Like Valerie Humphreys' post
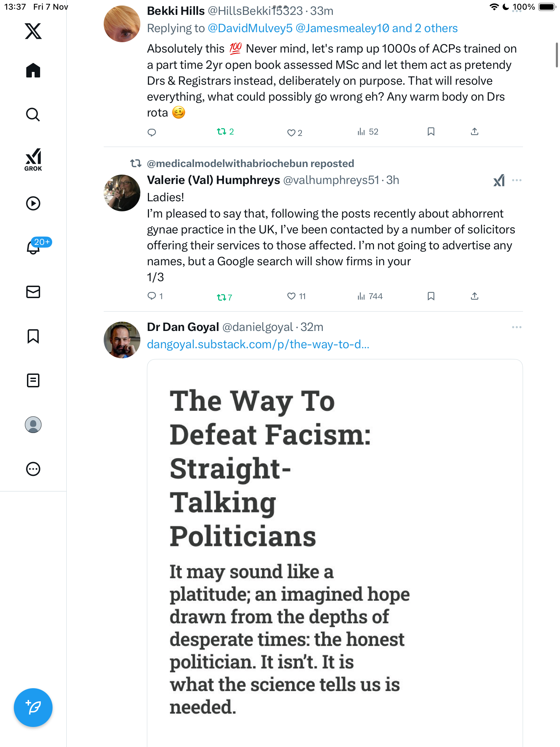 (291, 296)
